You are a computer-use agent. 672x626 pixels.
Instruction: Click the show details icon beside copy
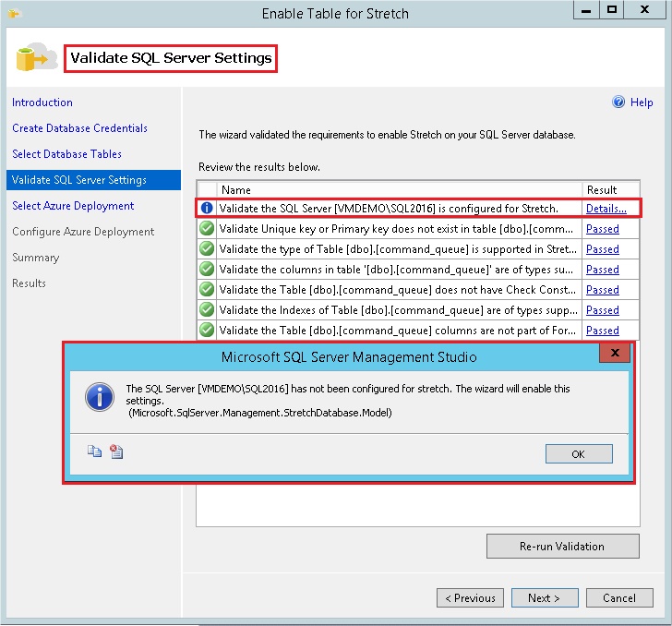(116, 451)
